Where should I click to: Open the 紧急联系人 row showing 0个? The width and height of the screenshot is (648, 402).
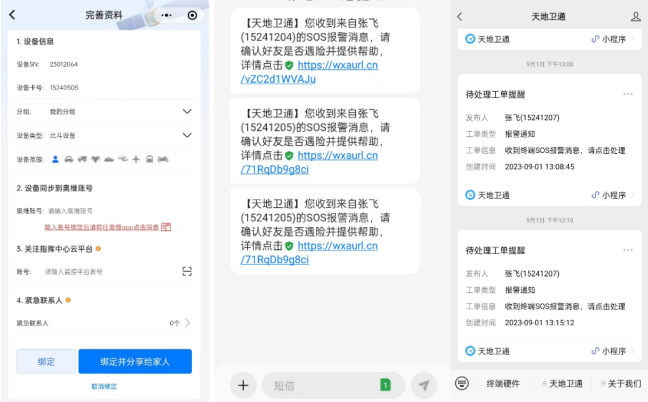104,323
